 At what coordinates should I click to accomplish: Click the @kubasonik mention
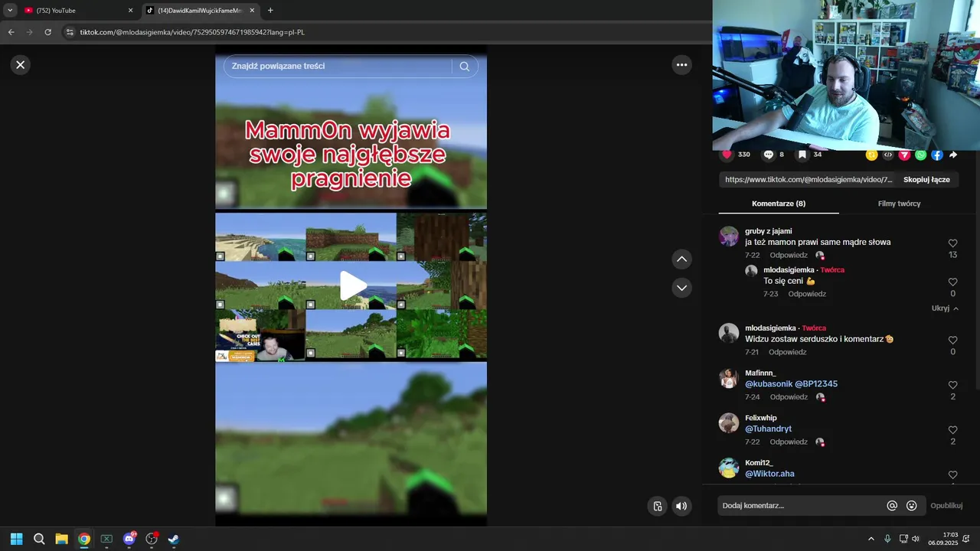tap(768, 384)
